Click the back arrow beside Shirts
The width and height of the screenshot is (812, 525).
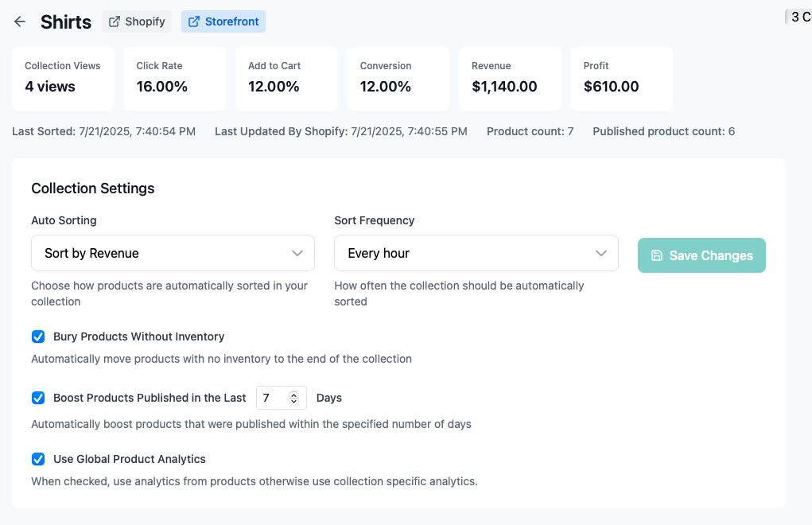20,22
